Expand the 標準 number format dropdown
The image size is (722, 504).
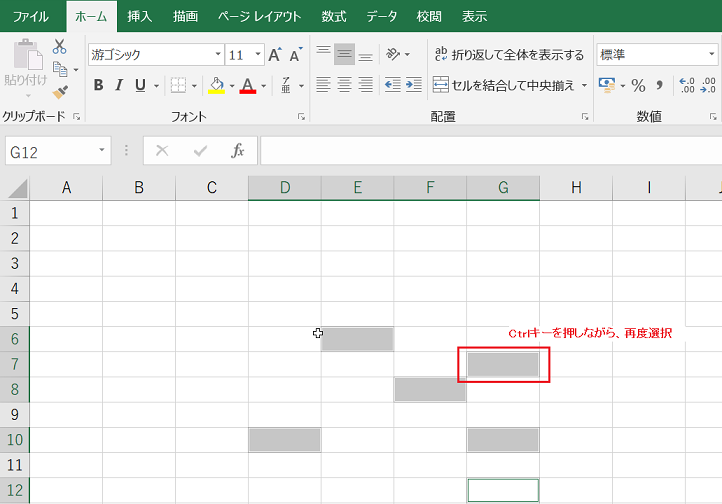[655, 55]
